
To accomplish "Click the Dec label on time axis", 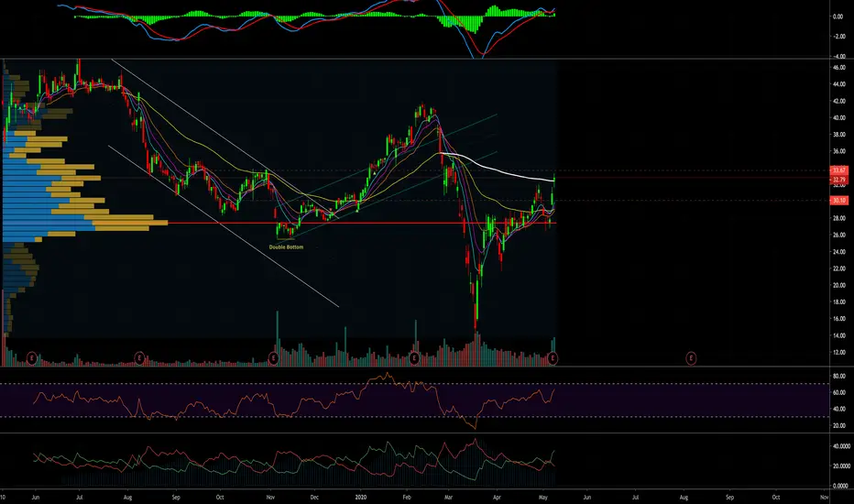I will click(314, 497).
